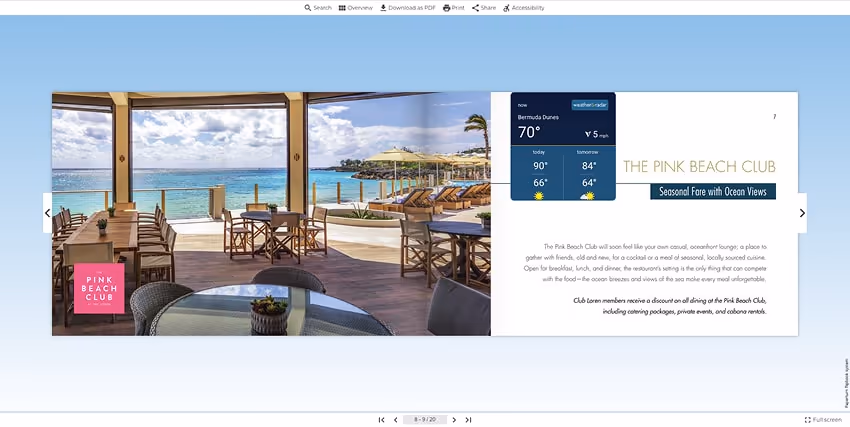Enter Full screen mode

pos(823,419)
